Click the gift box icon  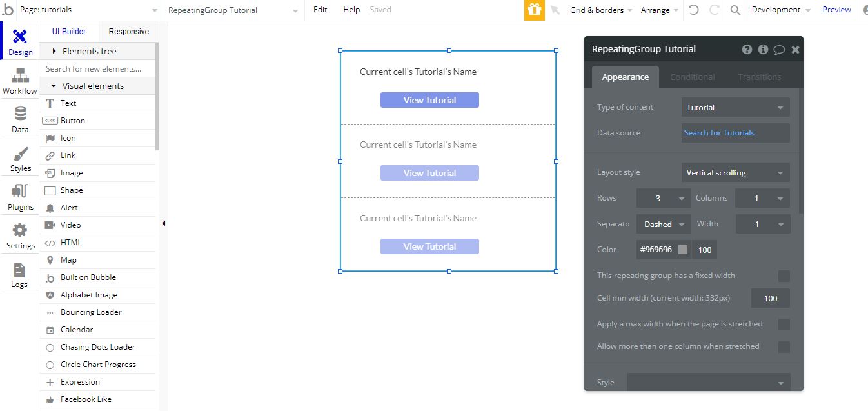coord(534,10)
